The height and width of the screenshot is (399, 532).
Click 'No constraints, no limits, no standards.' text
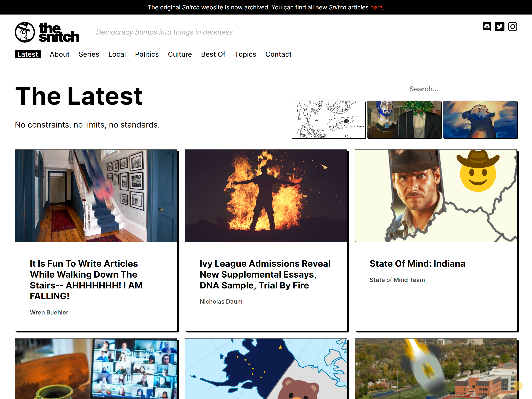click(x=87, y=125)
